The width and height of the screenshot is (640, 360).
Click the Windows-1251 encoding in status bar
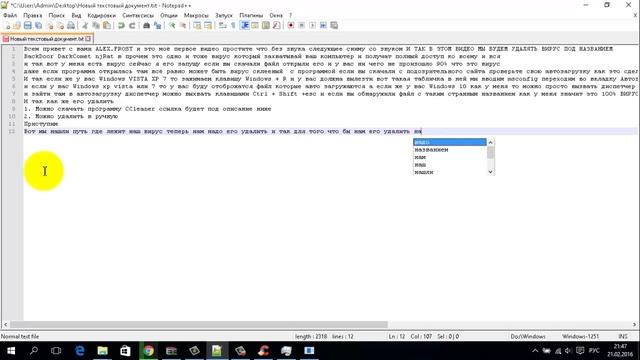click(x=580, y=336)
